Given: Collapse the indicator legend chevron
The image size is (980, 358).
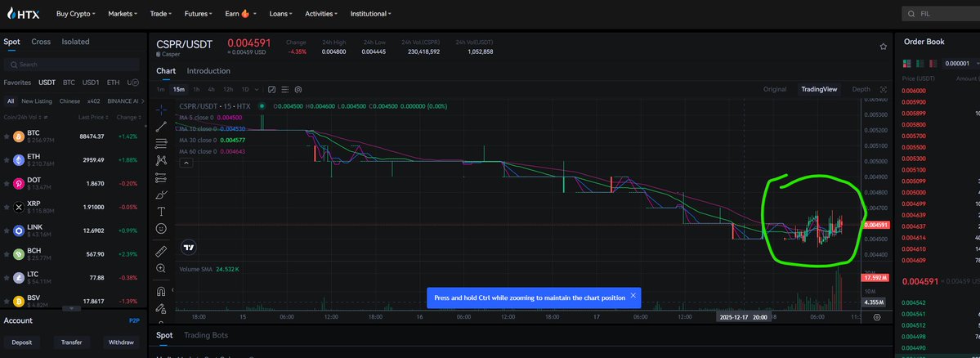Looking at the screenshot, I should coord(186,163).
